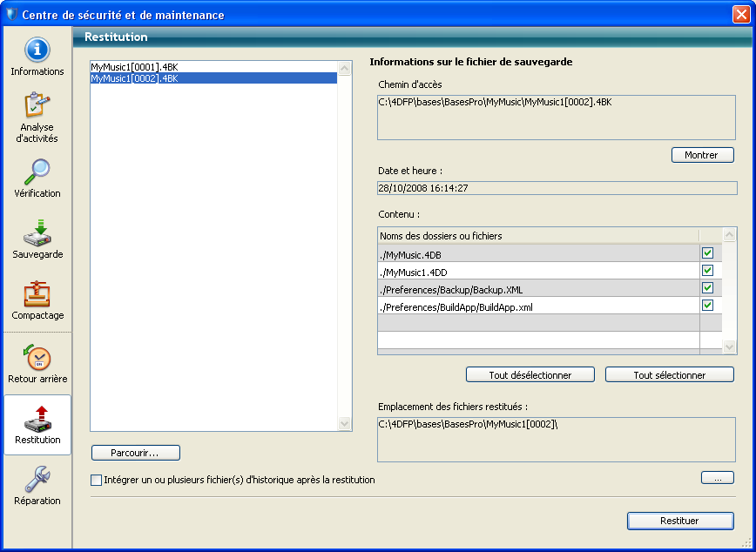Enable integrating history files after restitution

click(96, 480)
